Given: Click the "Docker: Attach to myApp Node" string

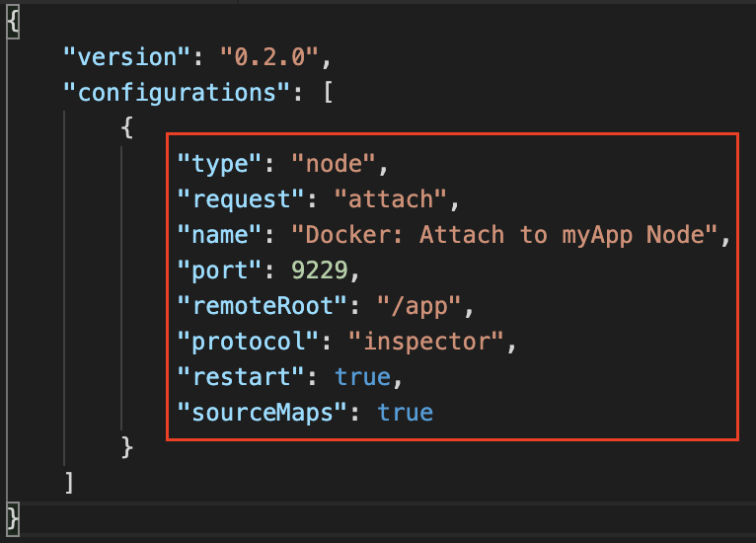Looking at the screenshot, I should [x=504, y=235].
